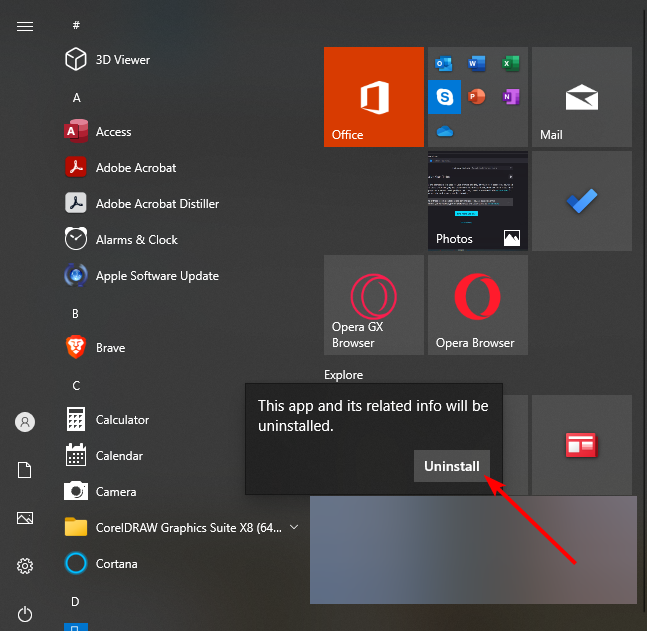Click the letter B section header

pos(75,314)
